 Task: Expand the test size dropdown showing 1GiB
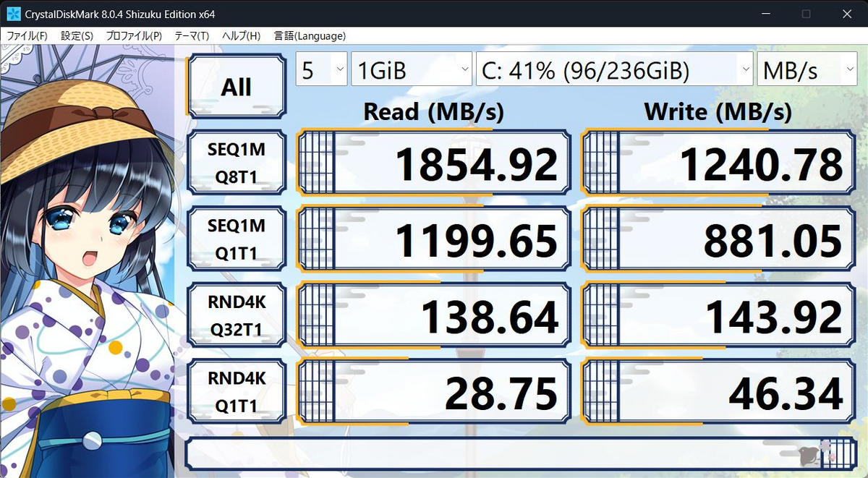tap(412, 69)
